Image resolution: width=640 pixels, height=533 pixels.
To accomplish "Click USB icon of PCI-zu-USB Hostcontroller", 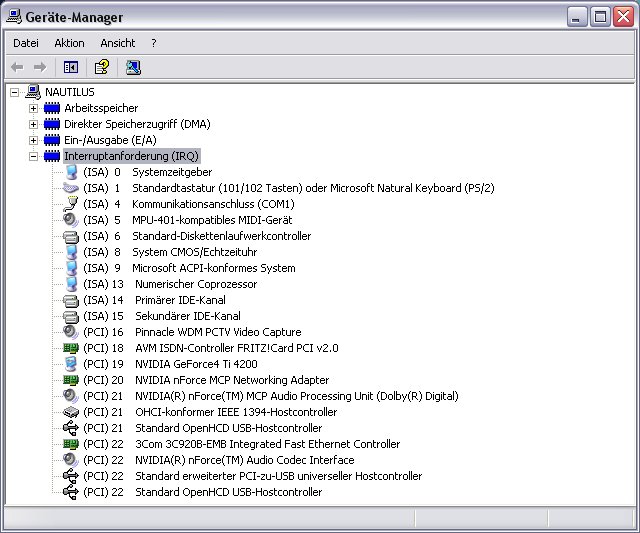I will (71, 476).
